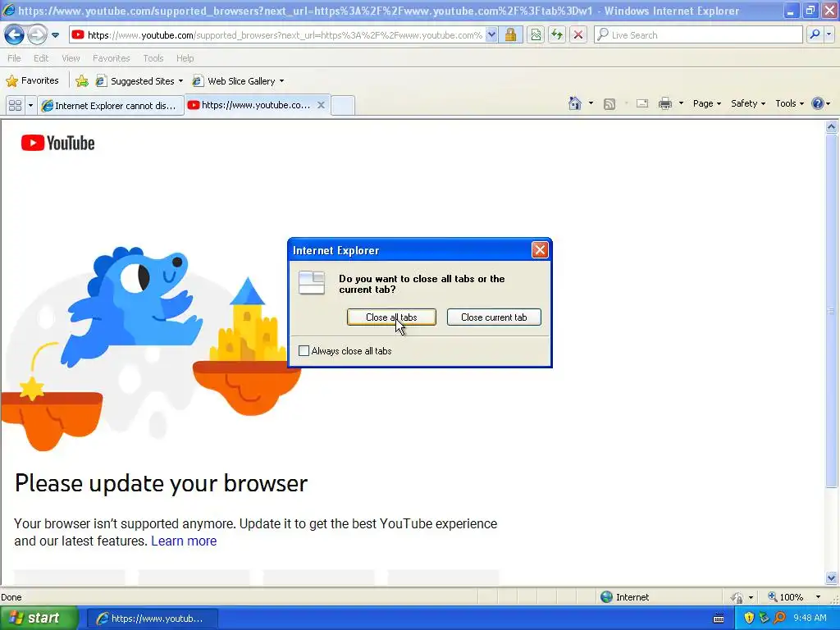The width and height of the screenshot is (840, 630).
Task: Switch to Internet Explorer cannot display tab
Action: [x=111, y=106]
